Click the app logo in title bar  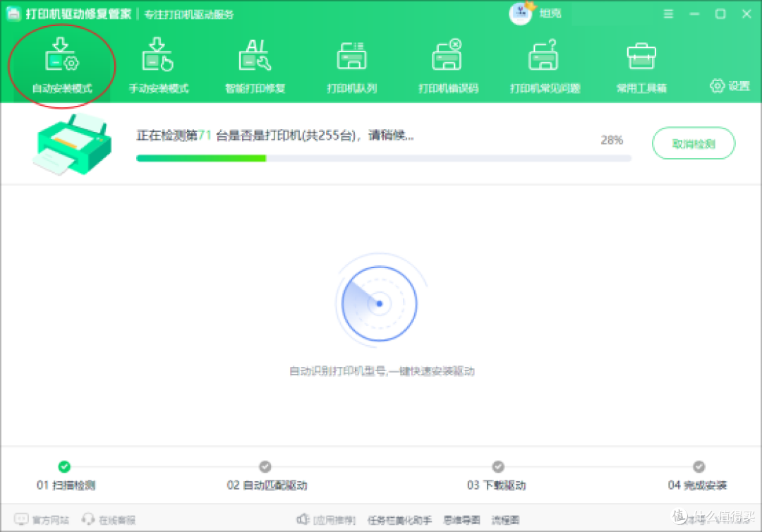(13, 13)
